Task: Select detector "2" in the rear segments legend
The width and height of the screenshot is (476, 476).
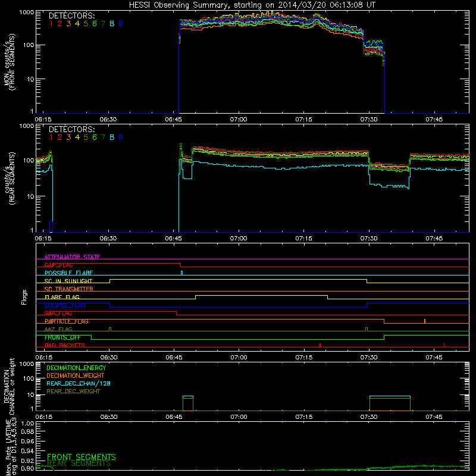Action: pos(60,137)
